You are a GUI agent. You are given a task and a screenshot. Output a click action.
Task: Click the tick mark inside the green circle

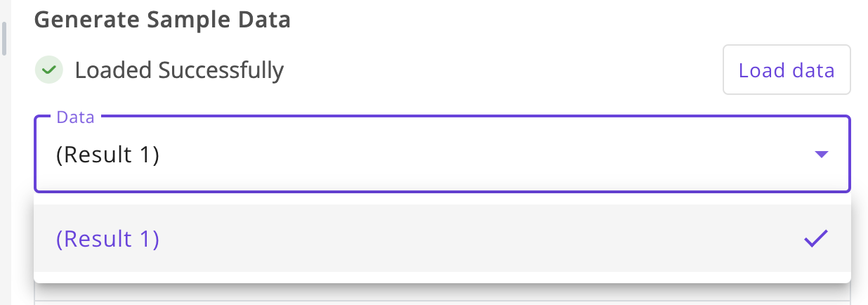point(48,70)
